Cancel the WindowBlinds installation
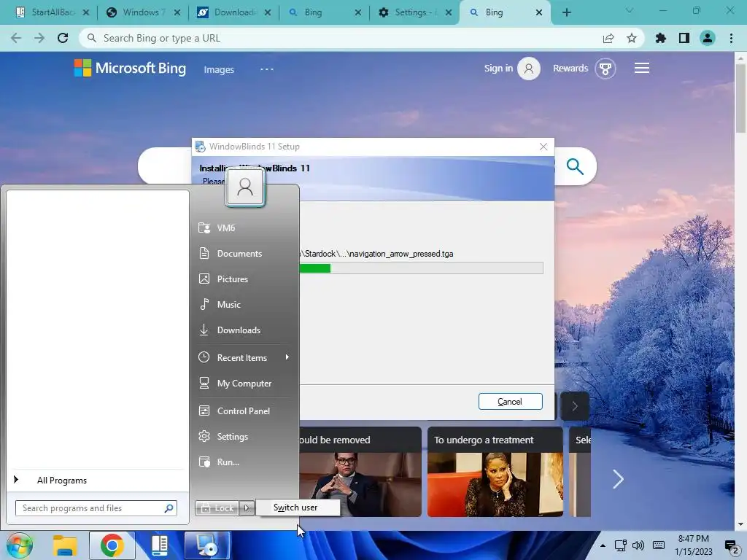The image size is (747, 560). click(x=510, y=402)
